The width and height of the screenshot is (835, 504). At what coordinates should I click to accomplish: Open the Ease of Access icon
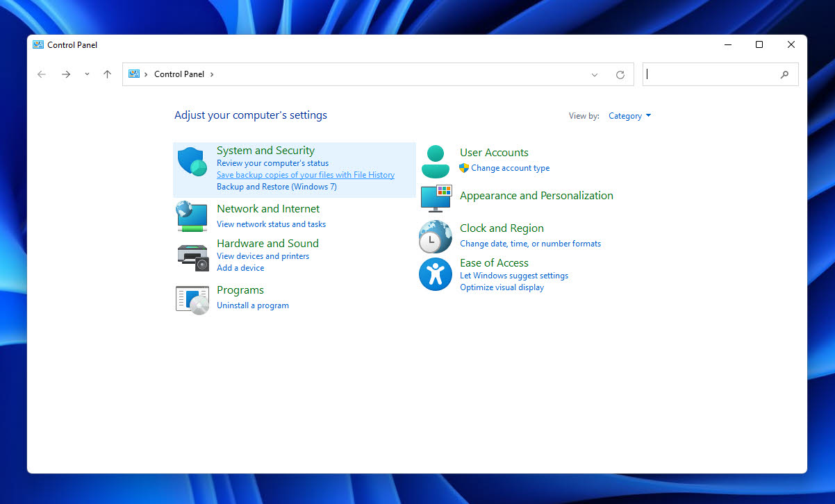click(x=436, y=274)
